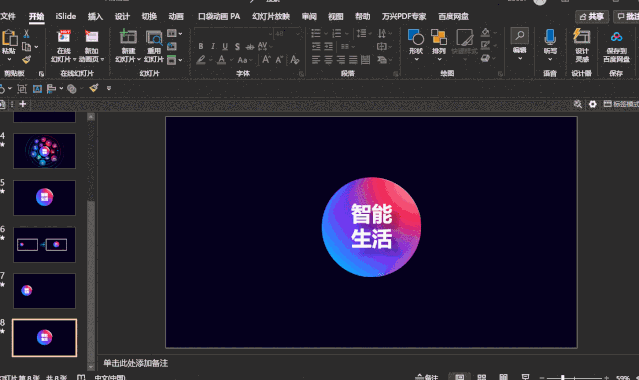Click the text highlight color pen
Viewport: 639px width, 380px height.
(x=201, y=60)
